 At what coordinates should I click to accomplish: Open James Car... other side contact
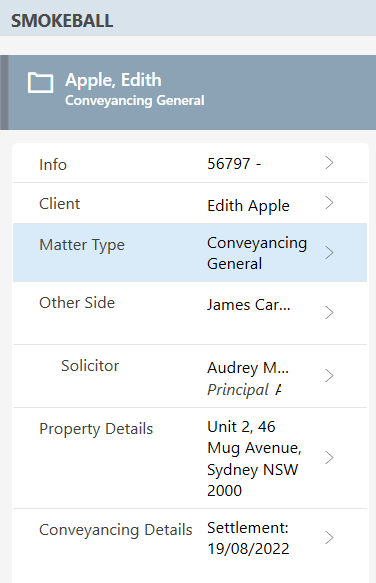(249, 305)
